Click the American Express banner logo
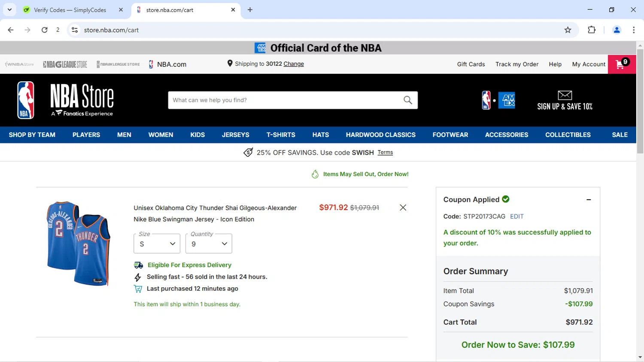644x362 pixels. (x=260, y=48)
